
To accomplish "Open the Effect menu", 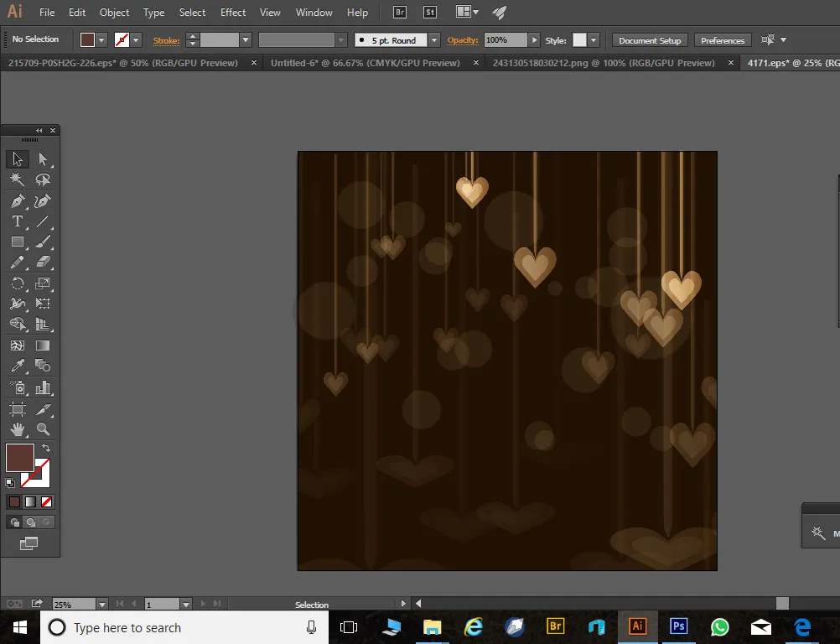I will pos(233,13).
